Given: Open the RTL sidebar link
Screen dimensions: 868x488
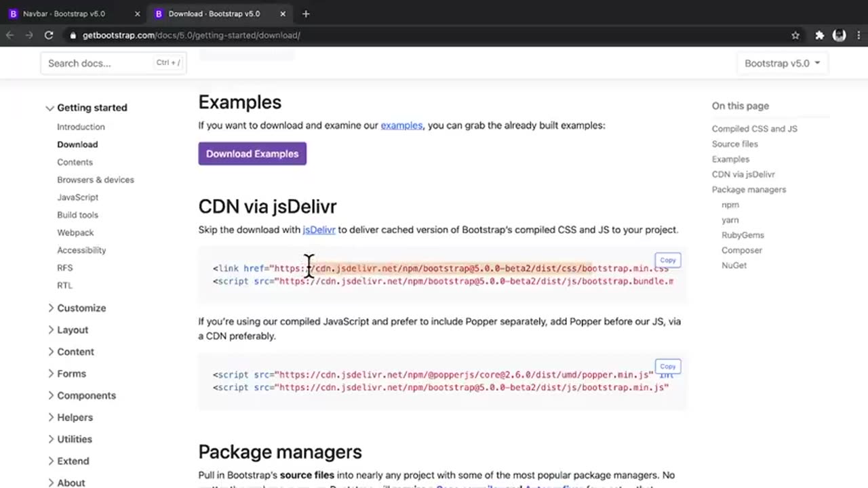Looking at the screenshot, I should pyautogui.click(x=64, y=285).
